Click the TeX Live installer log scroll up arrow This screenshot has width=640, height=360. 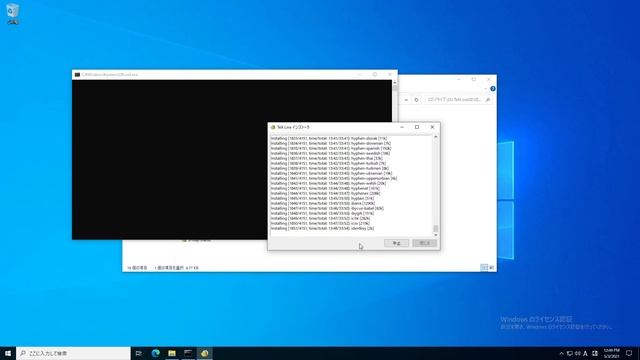[436, 137]
